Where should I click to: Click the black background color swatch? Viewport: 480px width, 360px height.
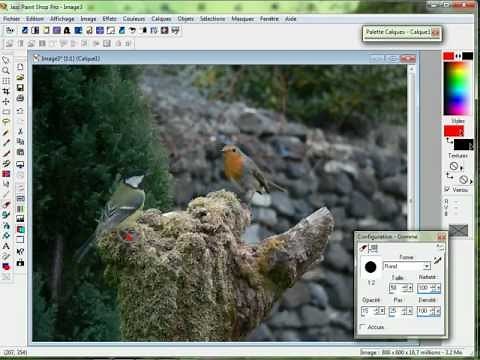point(467,56)
